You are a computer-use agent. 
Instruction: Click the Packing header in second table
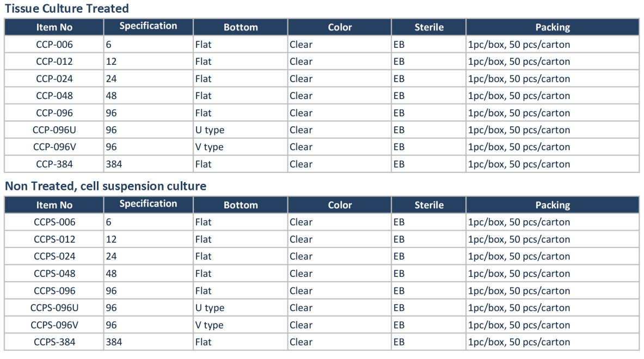(x=553, y=205)
